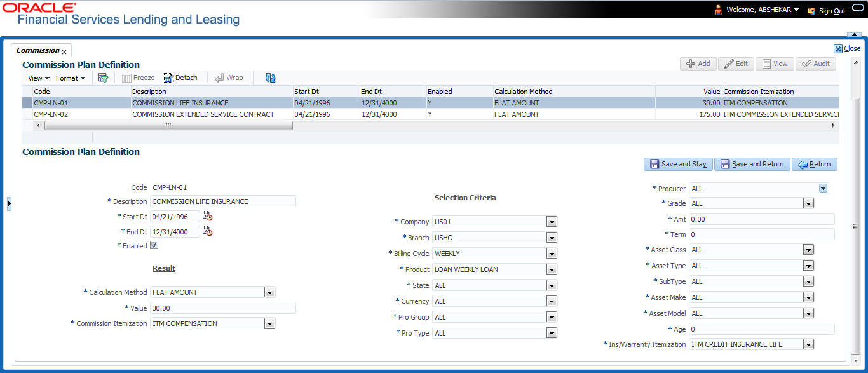
Task: Click the Detach table button
Action: 181,78
